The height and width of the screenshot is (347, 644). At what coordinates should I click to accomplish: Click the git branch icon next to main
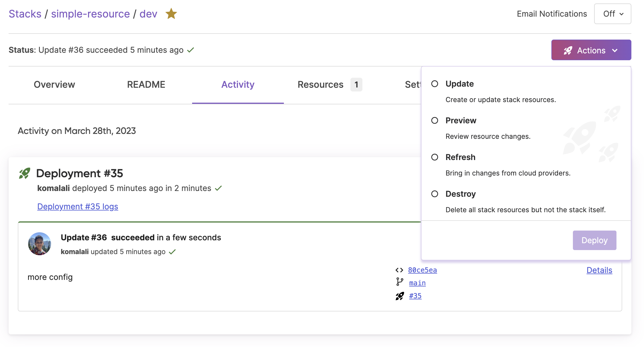pyautogui.click(x=400, y=282)
